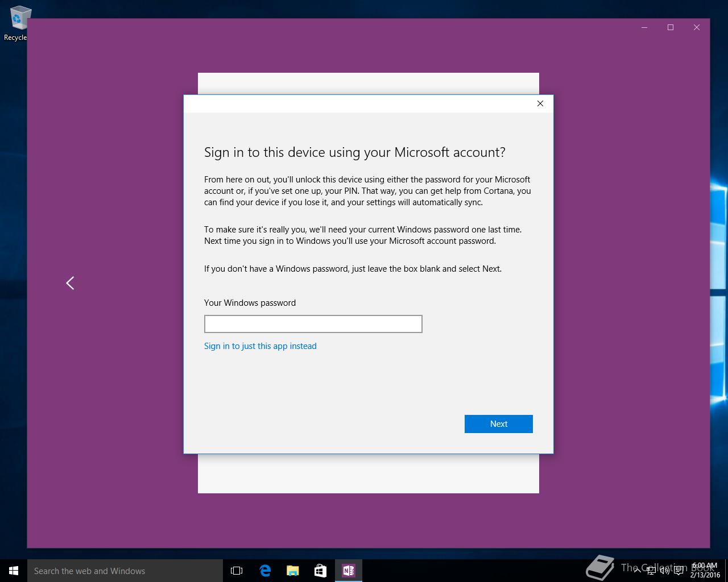Select the OneNote taskbar icon
Image resolution: width=728 pixels, height=582 pixels.
[x=348, y=571]
